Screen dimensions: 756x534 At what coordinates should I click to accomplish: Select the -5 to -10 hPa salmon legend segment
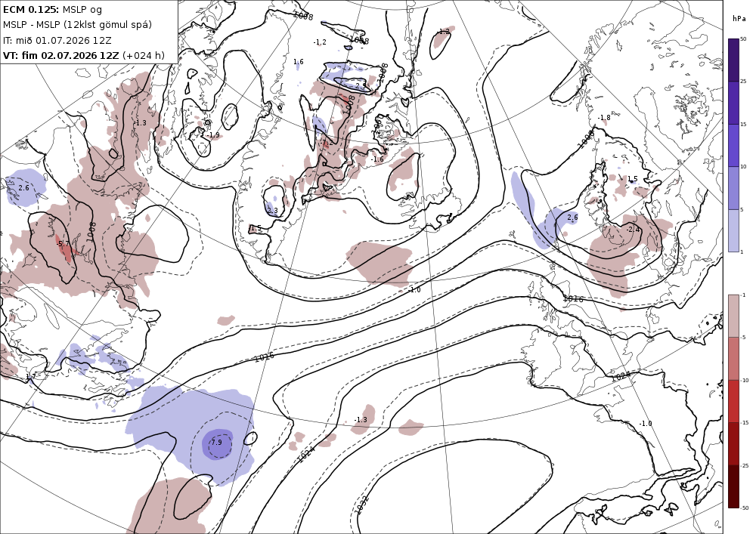[x=733, y=358]
